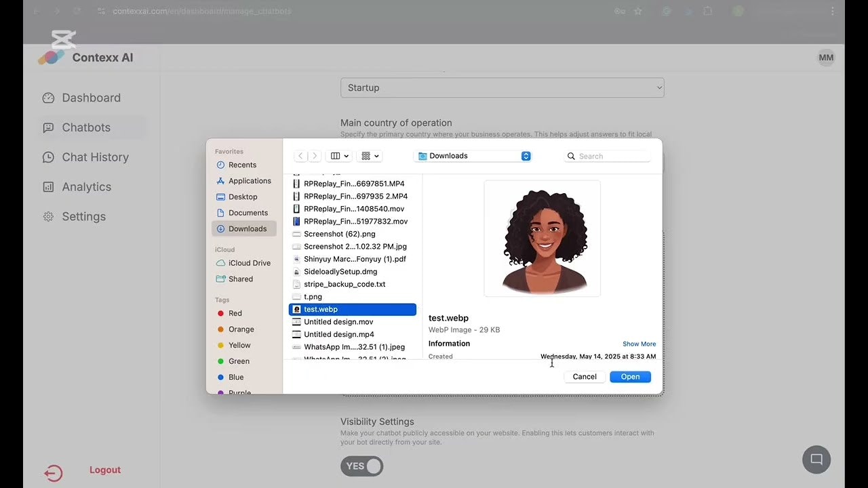868x488 pixels.
Task: Open the Startup business type dropdown
Action: click(502, 87)
